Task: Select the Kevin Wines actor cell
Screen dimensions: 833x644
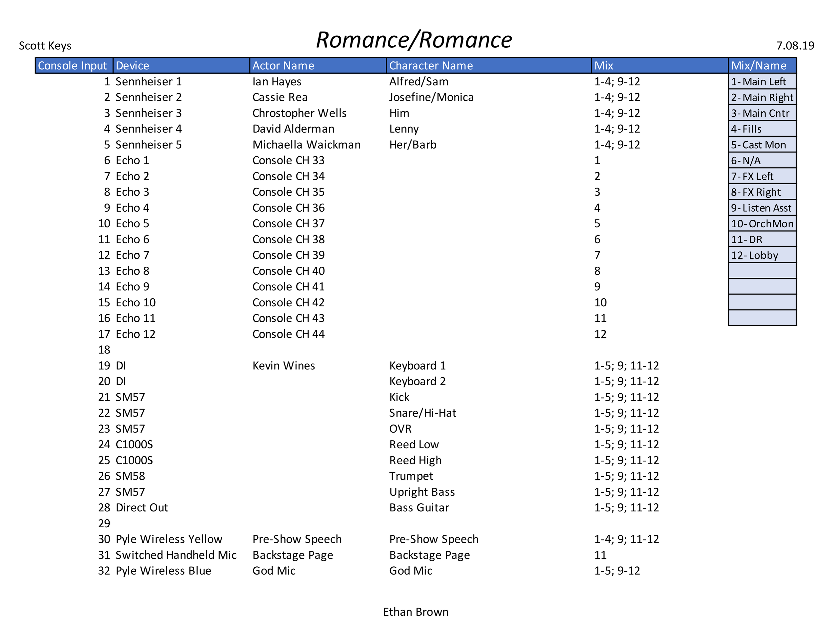Action: coord(284,365)
